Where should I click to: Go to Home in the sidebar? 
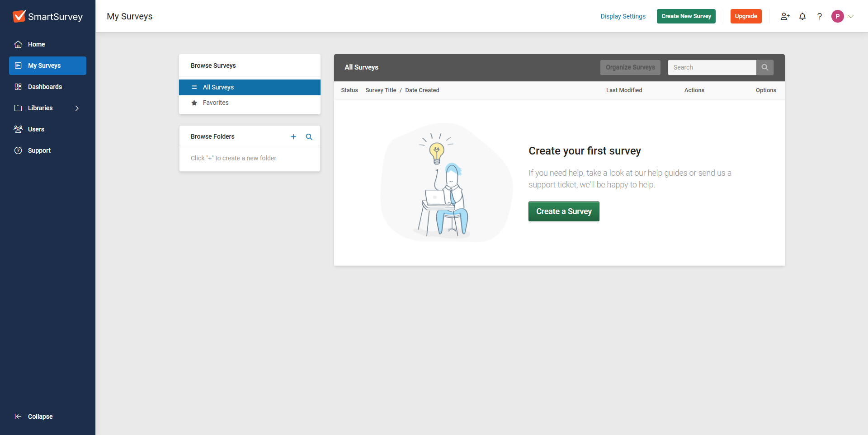pyautogui.click(x=36, y=44)
